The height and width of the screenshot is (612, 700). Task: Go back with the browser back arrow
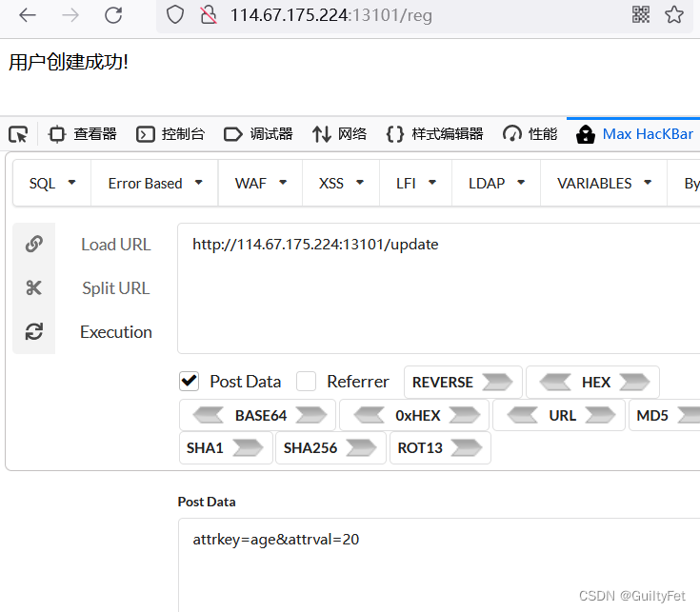coord(28,15)
